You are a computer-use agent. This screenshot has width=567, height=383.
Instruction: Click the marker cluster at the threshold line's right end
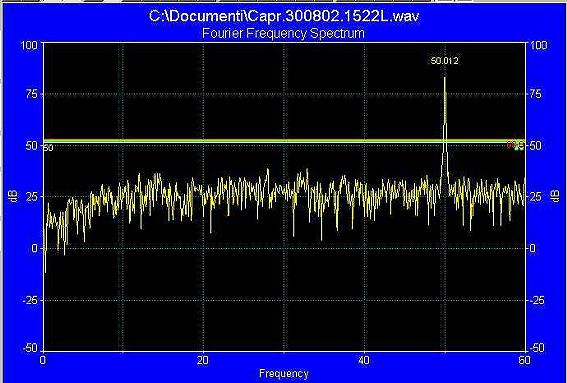(x=515, y=145)
